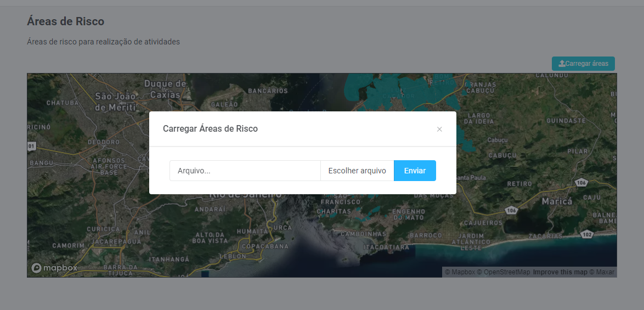
Task: Click inside the Arquivo... file field
Action: click(x=245, y=171)
